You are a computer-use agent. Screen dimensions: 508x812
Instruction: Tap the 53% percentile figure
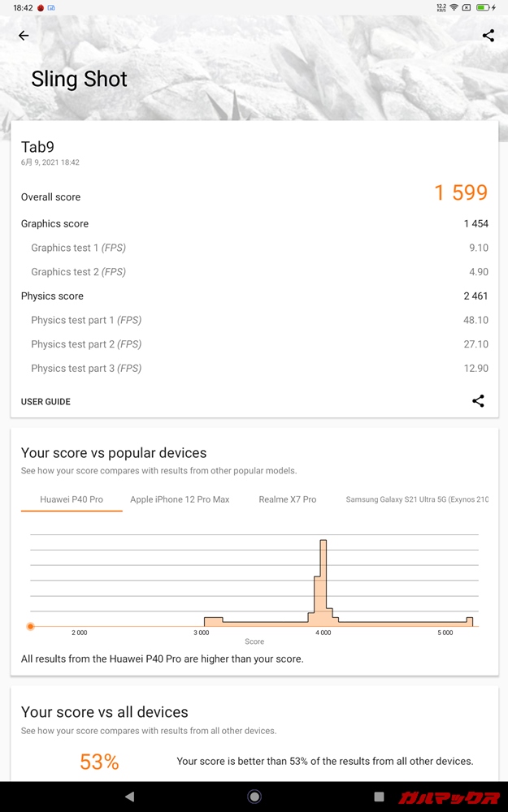[99, 762]
